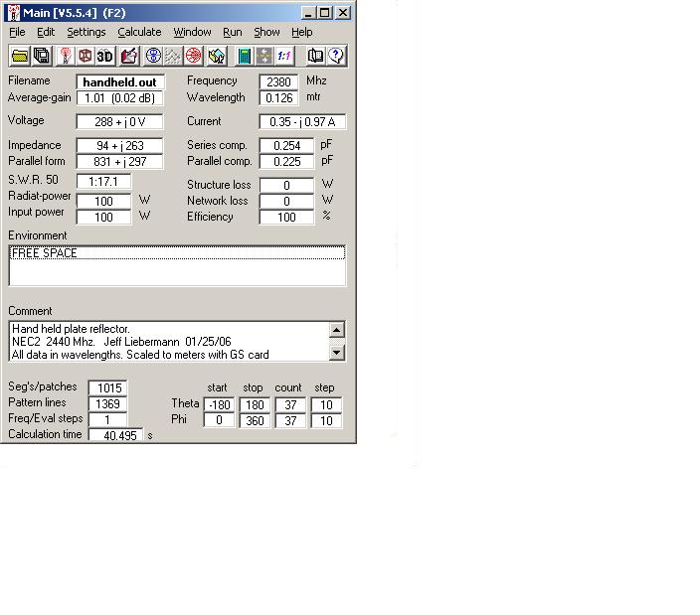Image resolution: width=700 pixels, height=615 pixels.
Task: Click the red circular Smith chart icon
Action: coord(194,56)
